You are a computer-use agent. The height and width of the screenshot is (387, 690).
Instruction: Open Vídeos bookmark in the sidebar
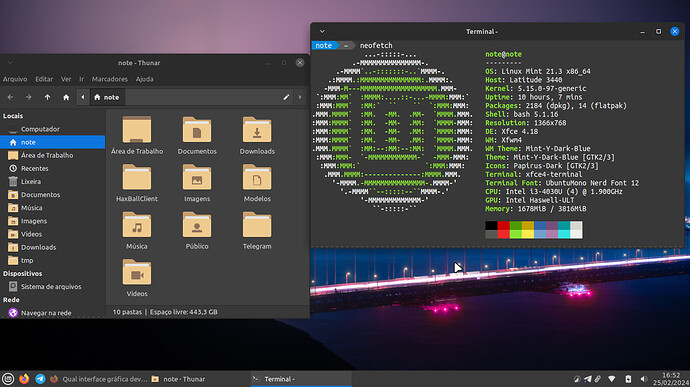click(53, 234)
